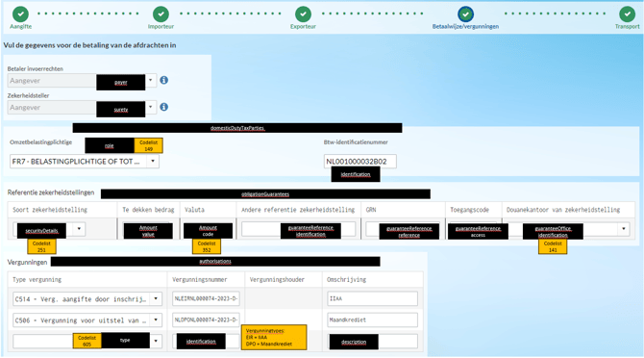Click the Omschrijving field containing Maandkrediet
Image resolution: width=644 pixels, height=358 pixels.
coord(373,320)
